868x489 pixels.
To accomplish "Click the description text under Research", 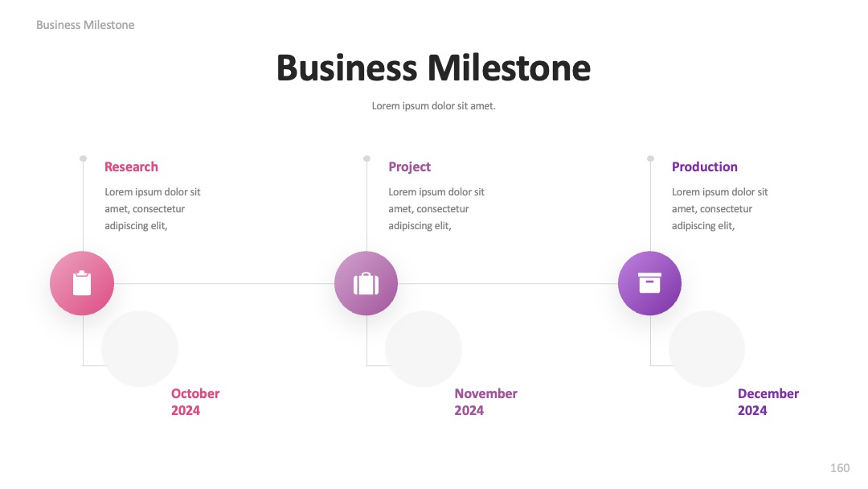I will pyautogui.click(x=152, y=209).
